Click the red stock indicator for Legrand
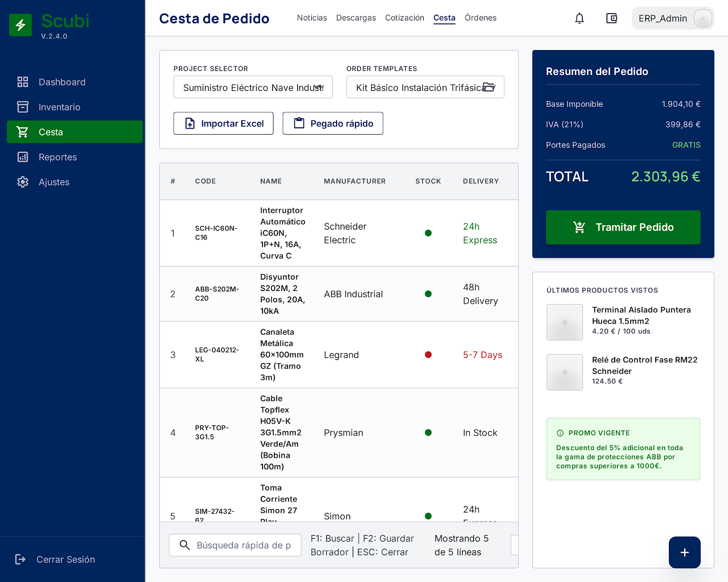This screenshot has width=728, height=582. point(428,355)
